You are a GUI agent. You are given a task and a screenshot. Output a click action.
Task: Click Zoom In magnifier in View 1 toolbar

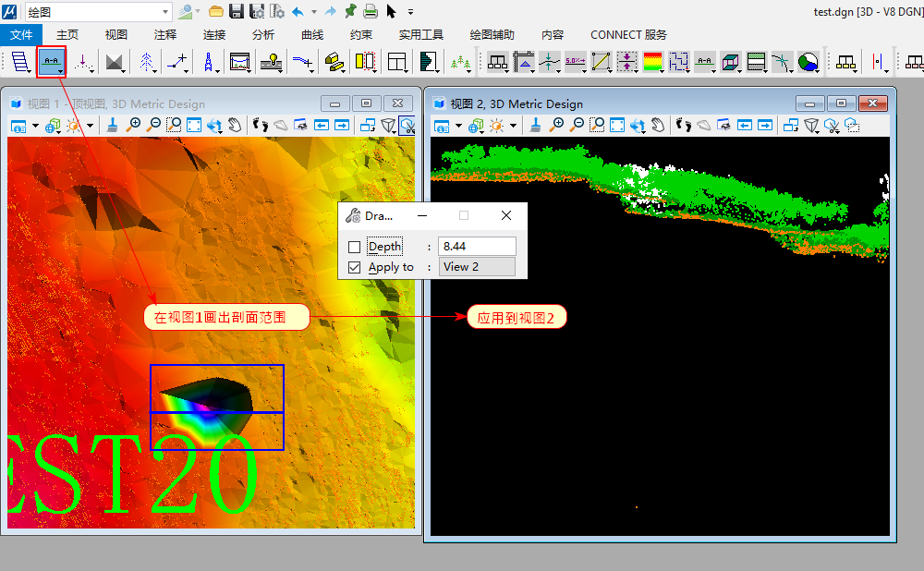pos(134,126)
